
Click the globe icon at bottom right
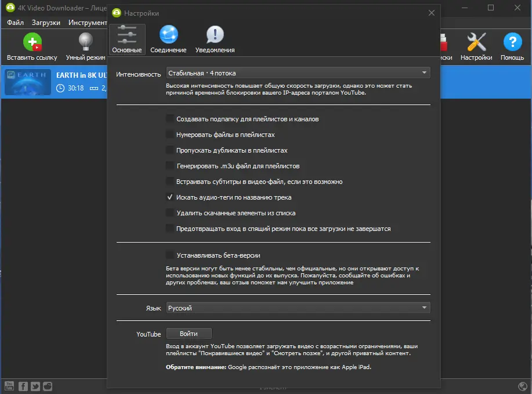[x=520, y=385]
